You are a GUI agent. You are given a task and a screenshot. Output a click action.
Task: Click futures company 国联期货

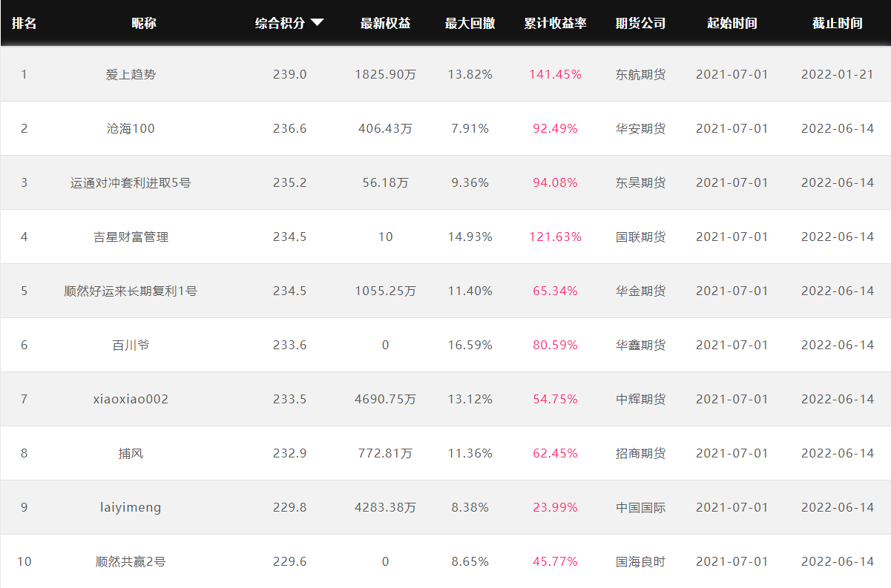[641, 237]
